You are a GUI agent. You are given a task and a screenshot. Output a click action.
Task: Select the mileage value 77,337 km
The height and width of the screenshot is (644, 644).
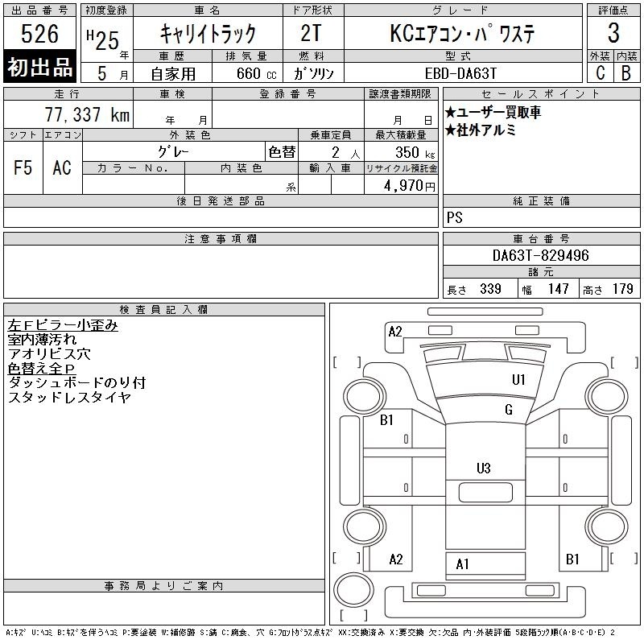point(87,115)
